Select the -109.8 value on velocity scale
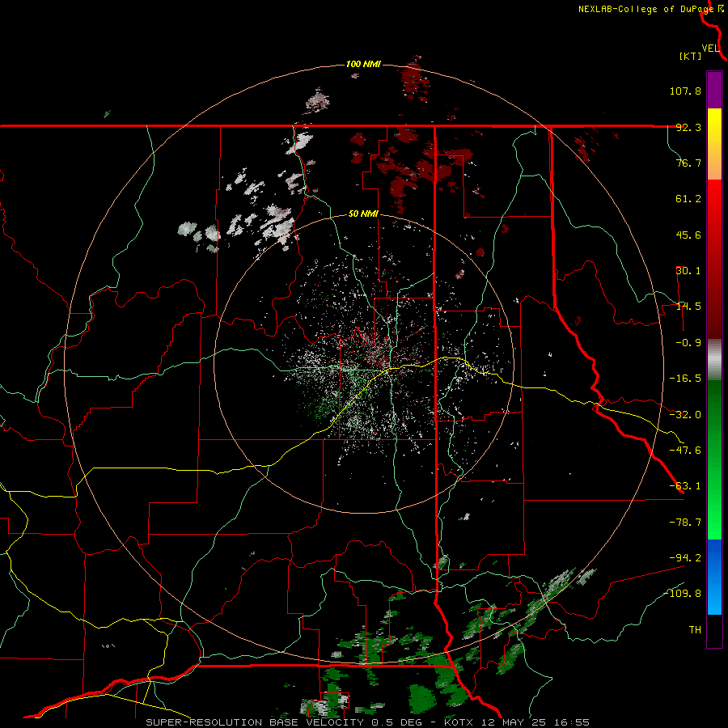The width and height of the screenshot is (728, 728). pos(683,594)
